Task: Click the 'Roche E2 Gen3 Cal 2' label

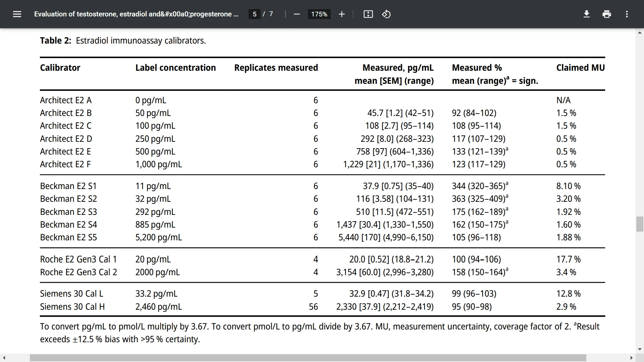Action: [78, 272]
